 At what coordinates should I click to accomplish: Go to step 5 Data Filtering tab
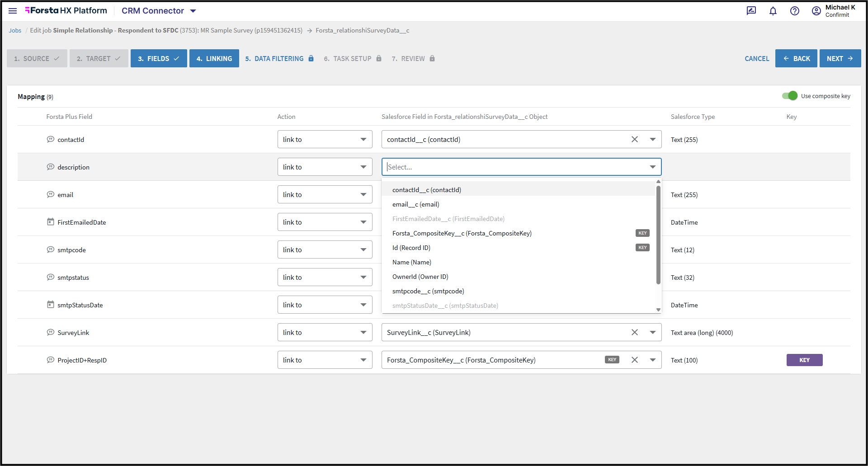point(279,58)
